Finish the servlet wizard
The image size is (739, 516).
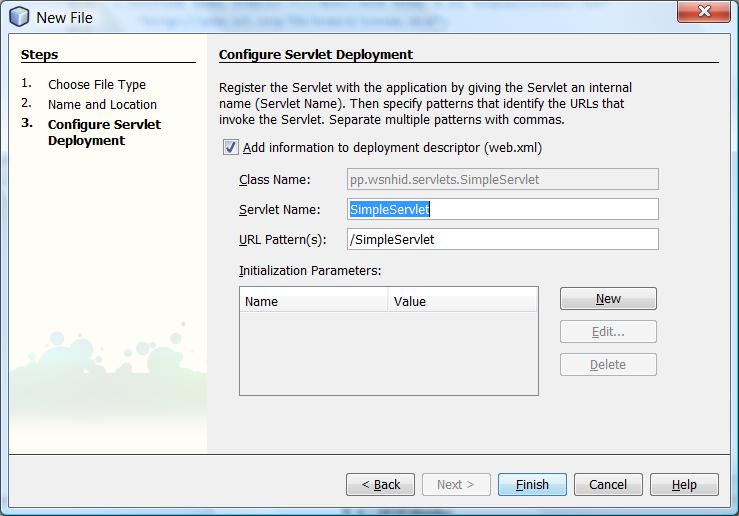pyautogui.click(x=532, y=484)
